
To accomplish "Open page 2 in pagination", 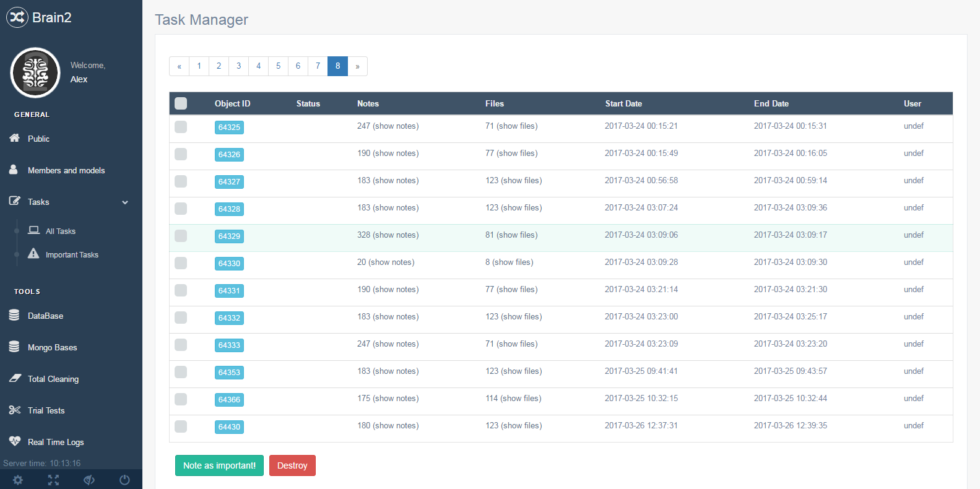I will pyautogui.click(x=219, y=66).
